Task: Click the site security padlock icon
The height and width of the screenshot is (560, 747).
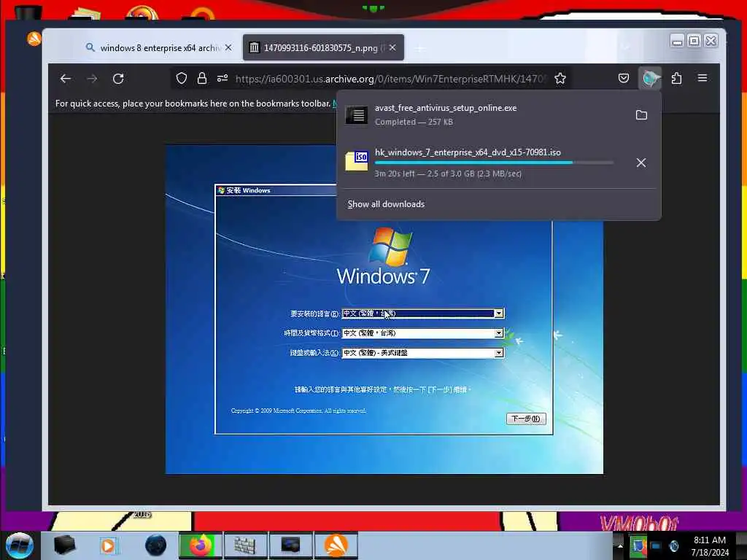Action: (202, 78)
